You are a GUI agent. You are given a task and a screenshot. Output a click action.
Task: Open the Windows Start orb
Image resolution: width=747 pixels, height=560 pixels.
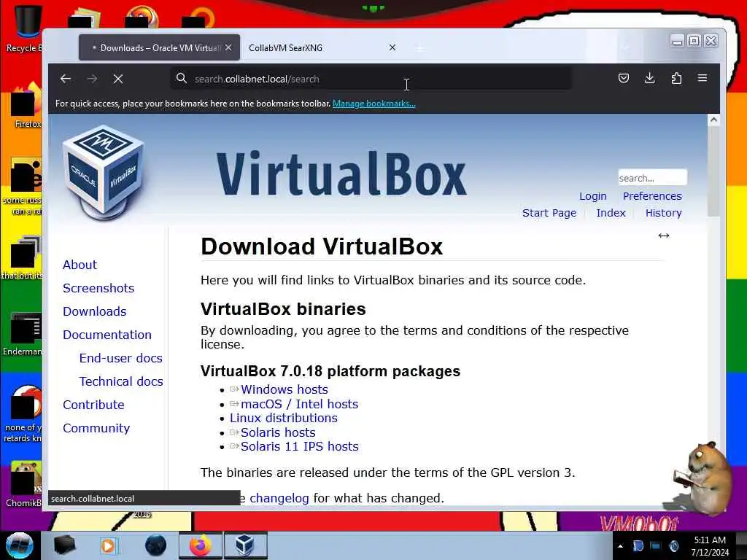(x=19, y=545)
